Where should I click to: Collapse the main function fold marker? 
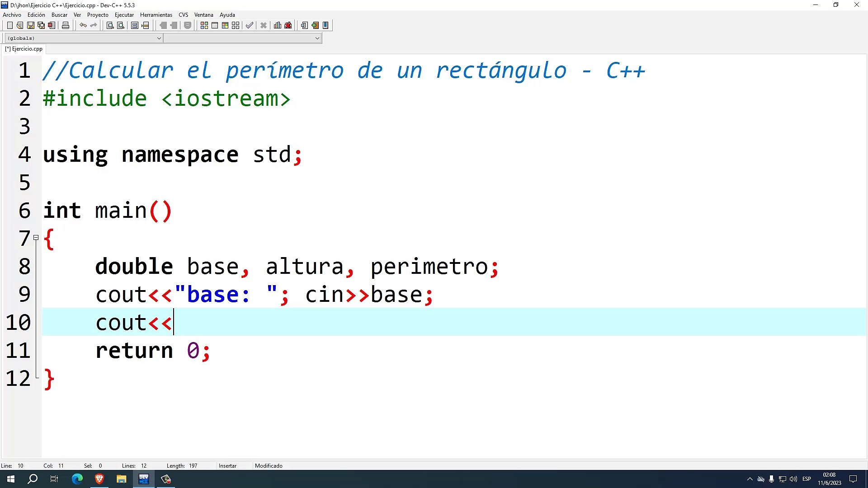(x=36, y=238)
